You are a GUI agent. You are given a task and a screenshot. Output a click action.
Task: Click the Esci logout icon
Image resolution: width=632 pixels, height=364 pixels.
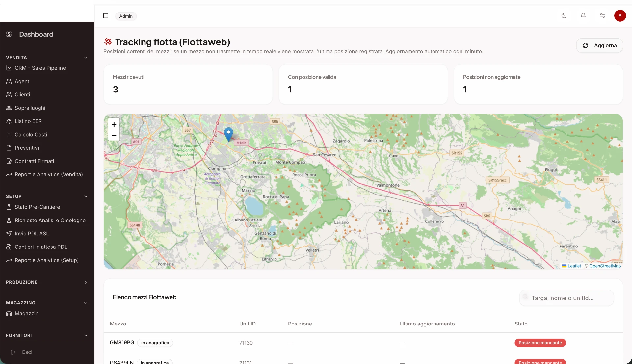[x=13, y=352]
